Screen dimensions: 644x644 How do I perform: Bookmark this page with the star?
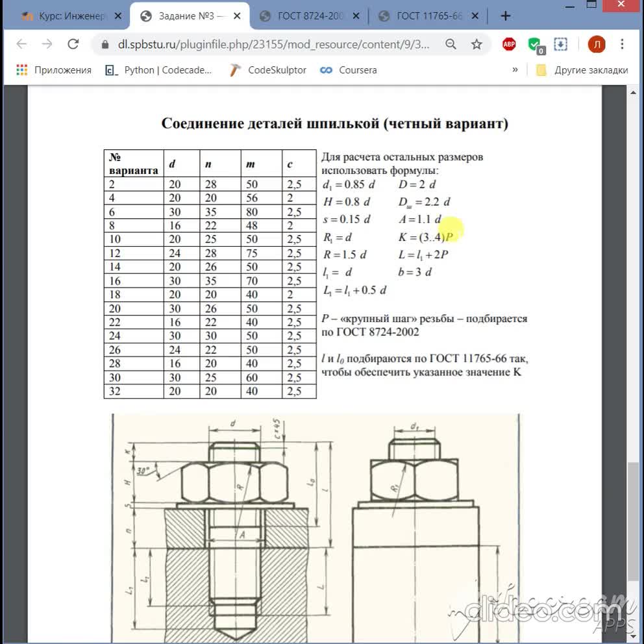pos(477,44)
